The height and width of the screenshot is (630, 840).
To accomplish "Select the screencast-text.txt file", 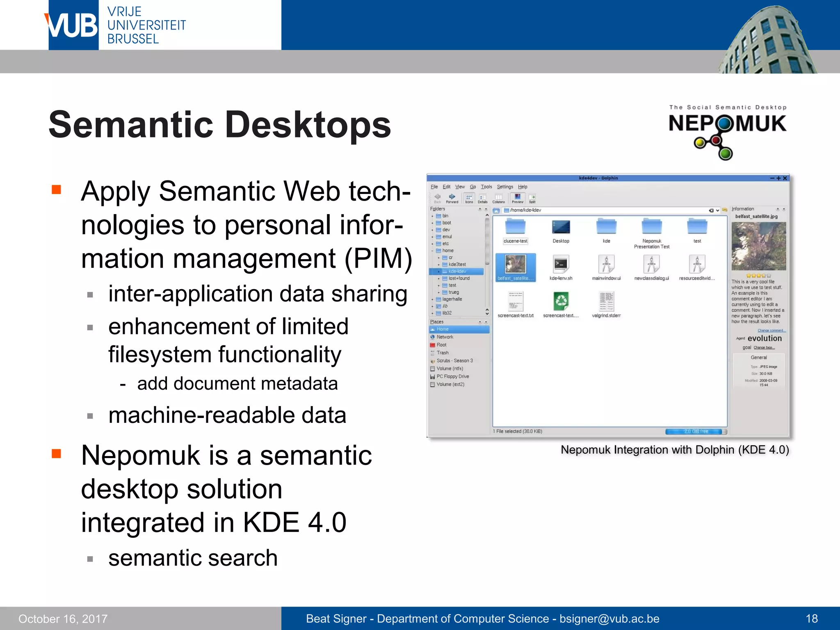I will click(516, 305).
